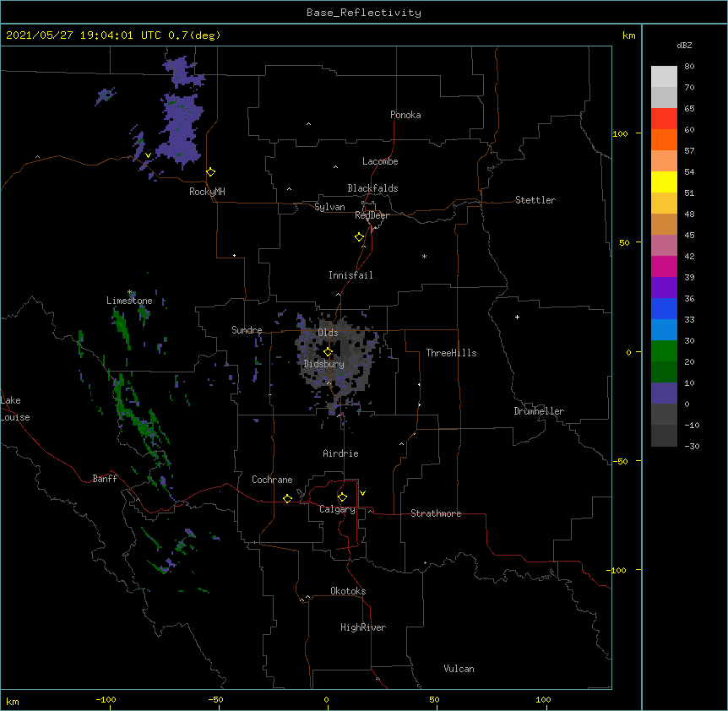This screenshot has height=711, width=728.
Task: Click the Lacombe city label
Action: [380, 161]
